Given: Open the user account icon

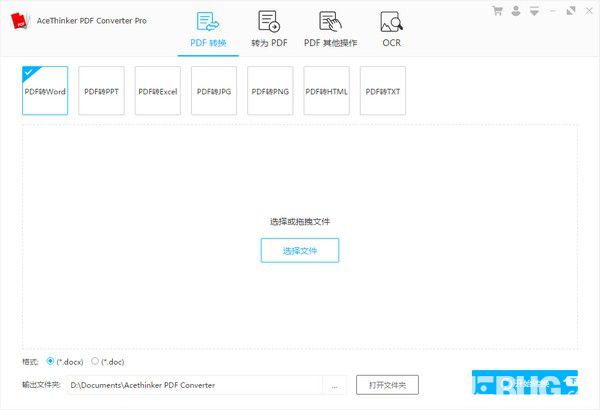Looking at the screenshot, I should point(516,11).
